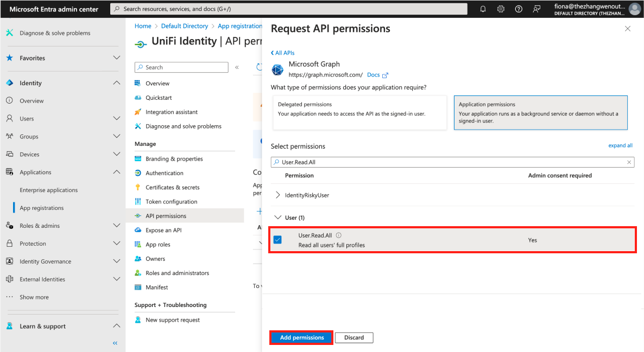Open the notifications bell icon
Screen dimensions: 644x352
point(483,9)
